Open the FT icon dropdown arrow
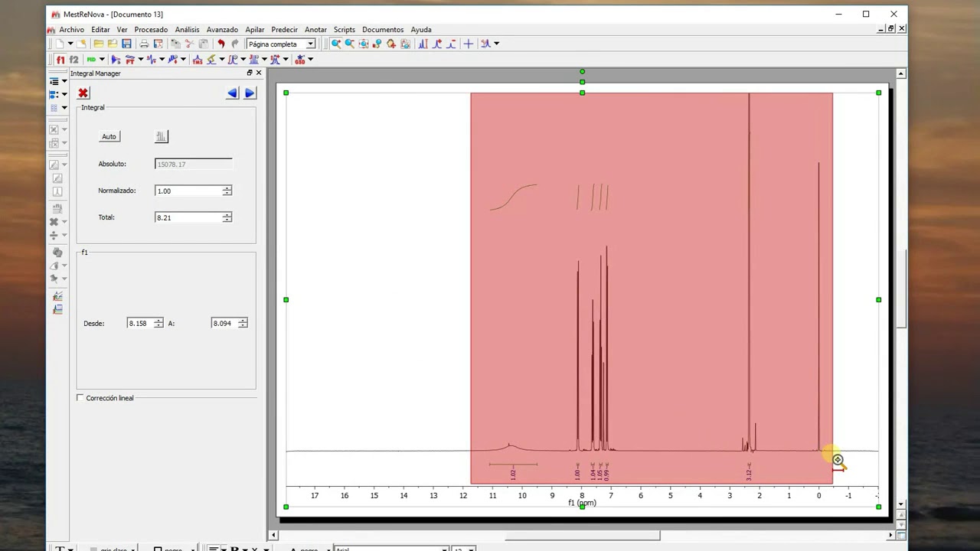This screenshot has width=980, height=551. pyautogui.click(x=140, y=59)
